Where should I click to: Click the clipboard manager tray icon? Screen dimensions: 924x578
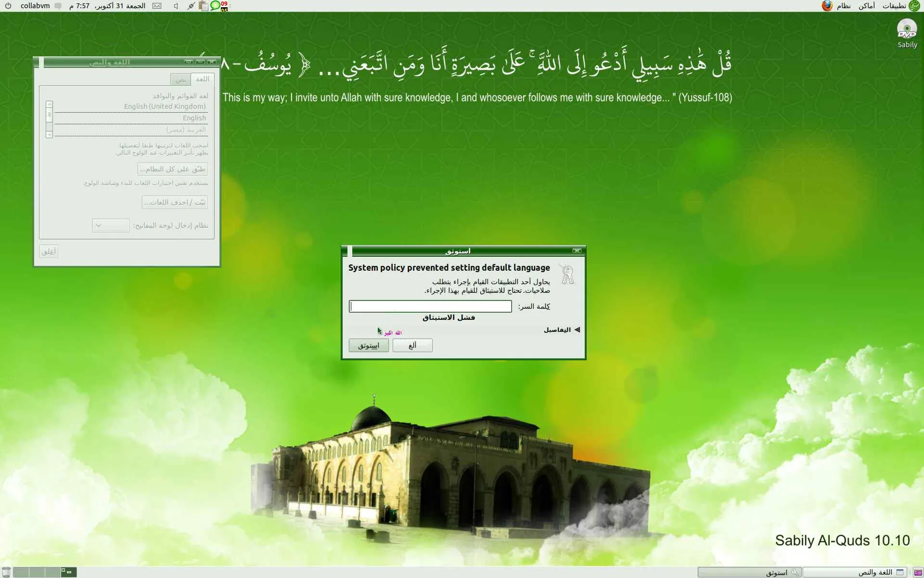(x=204, y=6)
